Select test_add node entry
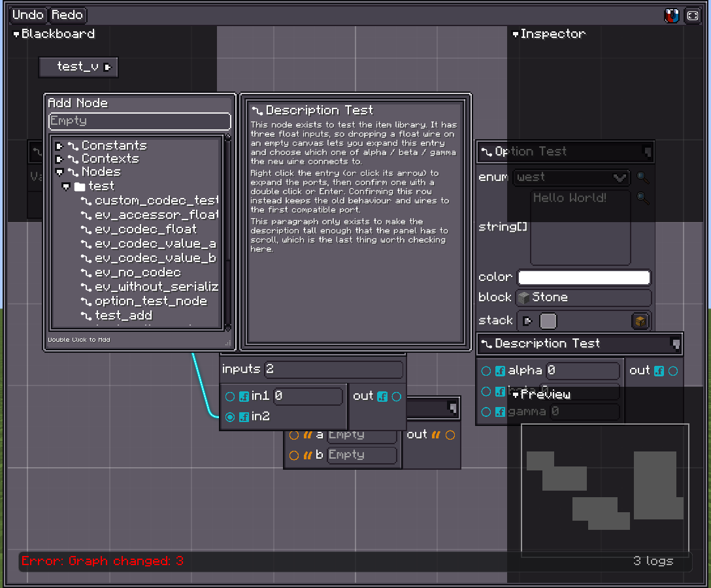Screen dimensions: 711x588 pos(116,316)
